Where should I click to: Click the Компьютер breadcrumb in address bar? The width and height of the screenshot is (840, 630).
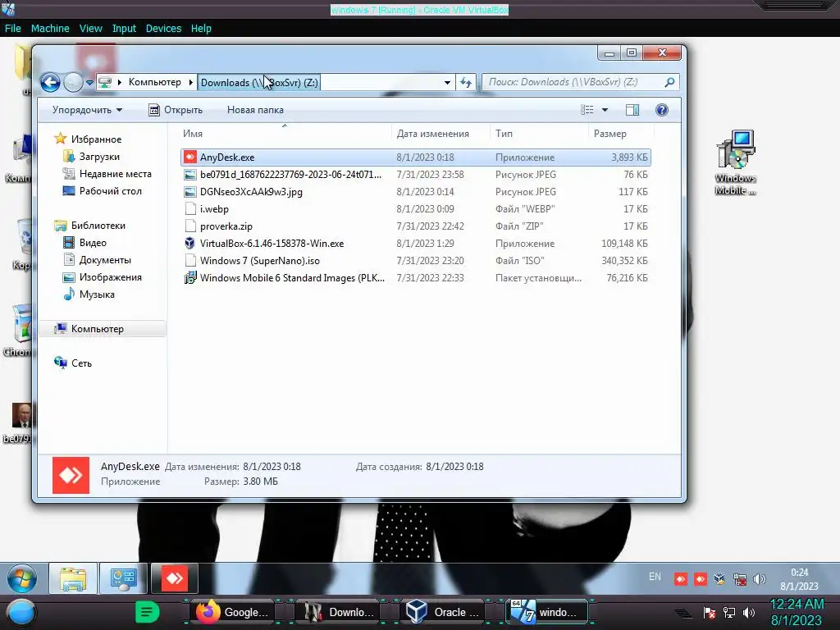[x=154, y=82]
